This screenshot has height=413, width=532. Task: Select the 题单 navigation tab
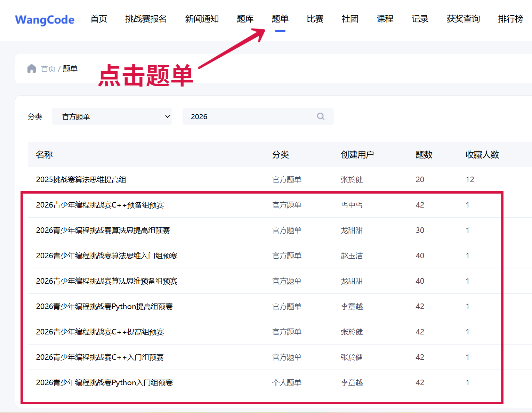click(x=280, y=19)
